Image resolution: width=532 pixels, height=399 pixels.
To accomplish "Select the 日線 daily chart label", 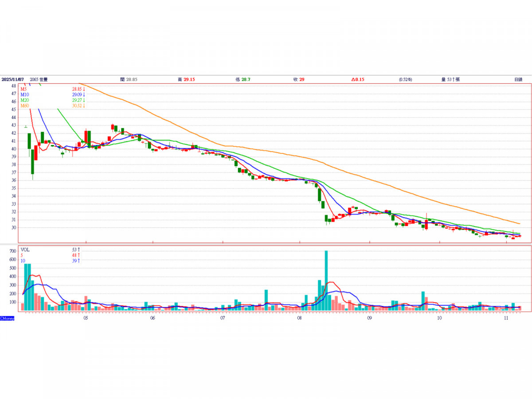I will coord(518,79).
